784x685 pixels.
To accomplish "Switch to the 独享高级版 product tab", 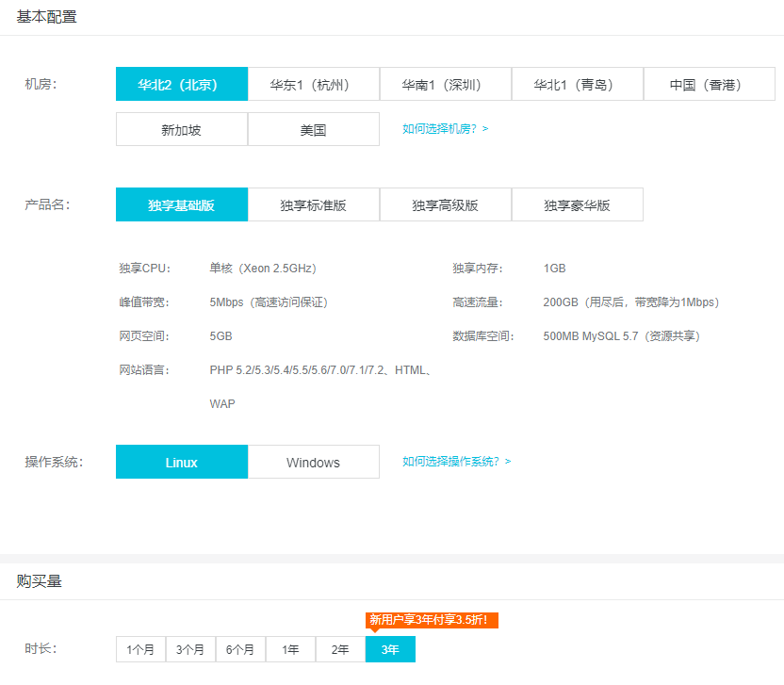I will (445, 204).
